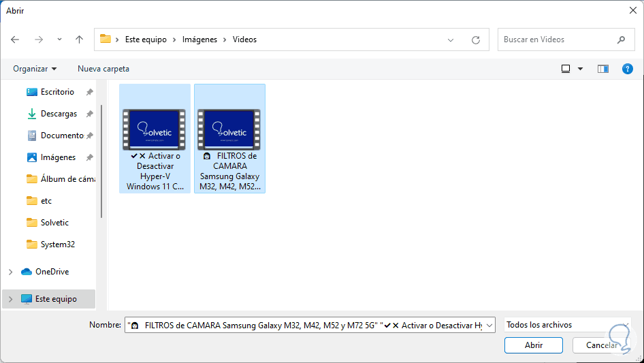Open the view options dropdown arrow
This screenshot has width=644, height=363.
click(x=580, y=69)
